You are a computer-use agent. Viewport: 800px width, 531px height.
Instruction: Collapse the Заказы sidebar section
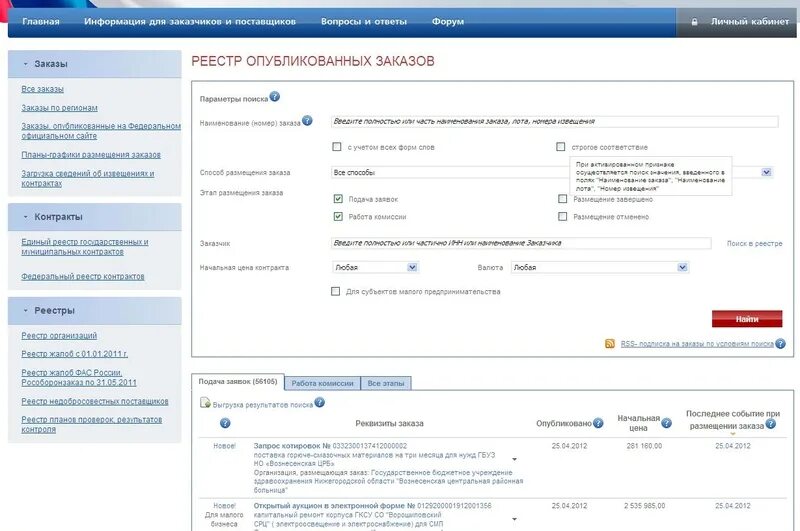(26, 64)
